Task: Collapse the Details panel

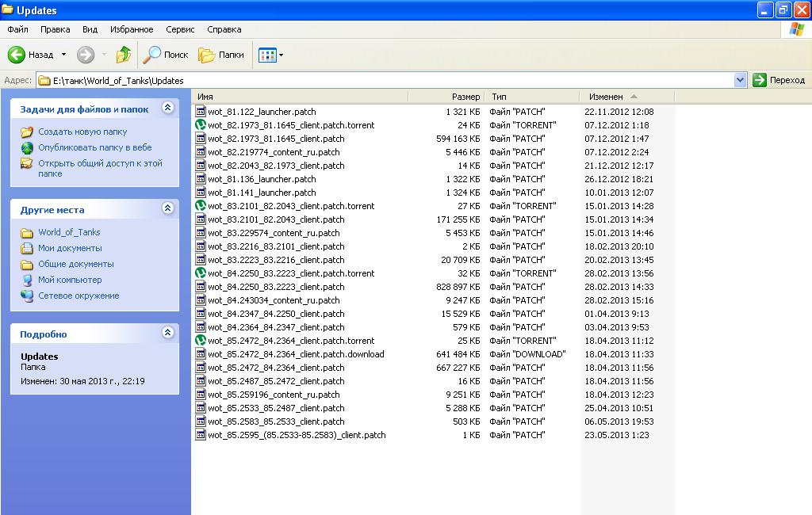Action: pyautogui.click(x=167, y=333)
